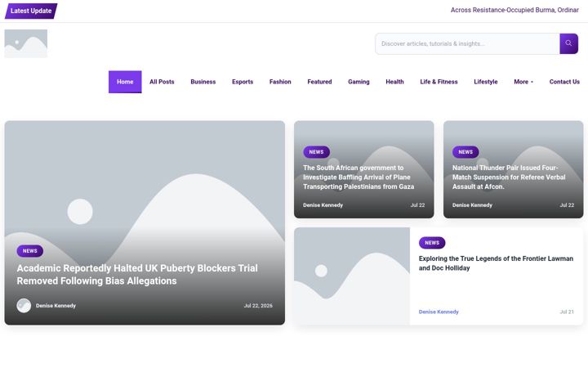Open the National Thunder Pair suspension article
Image resolution: width=588 pixels, height=368 pixels.
click(509, 177)
